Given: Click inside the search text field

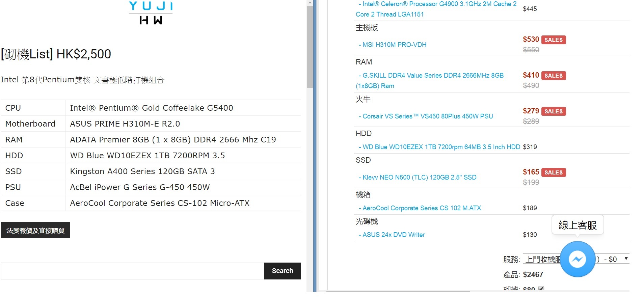Looking at the screenshot, I should (132, 271).
